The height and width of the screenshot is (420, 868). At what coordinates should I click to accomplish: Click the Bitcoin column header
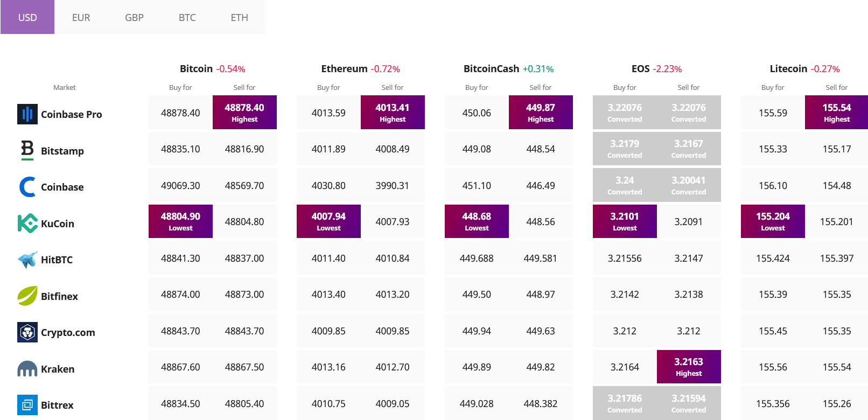click(x=196, y=68)
